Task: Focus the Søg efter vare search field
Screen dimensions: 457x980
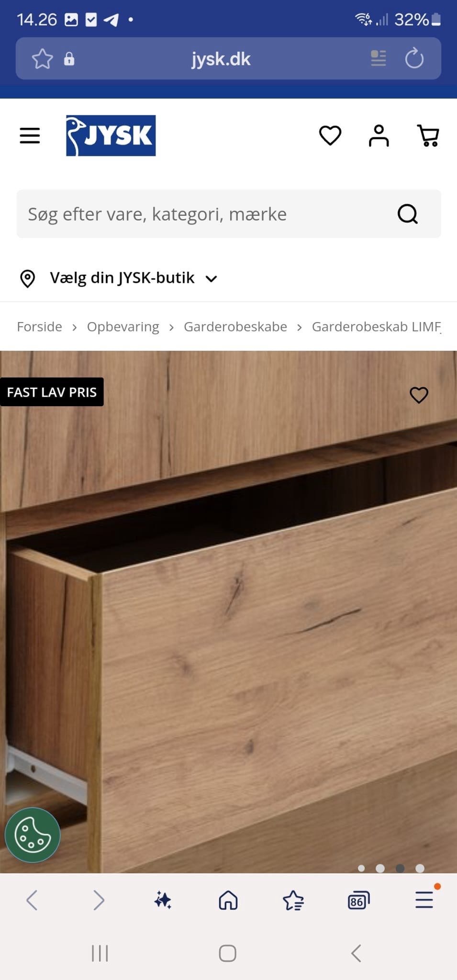Action: (206, 214)
